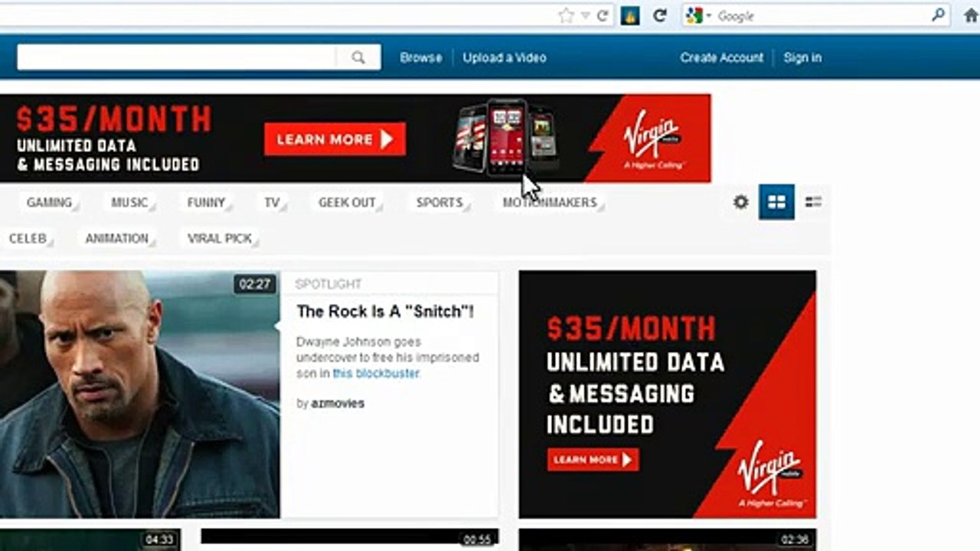Select the Motionmakers category tab

(550, 203)
